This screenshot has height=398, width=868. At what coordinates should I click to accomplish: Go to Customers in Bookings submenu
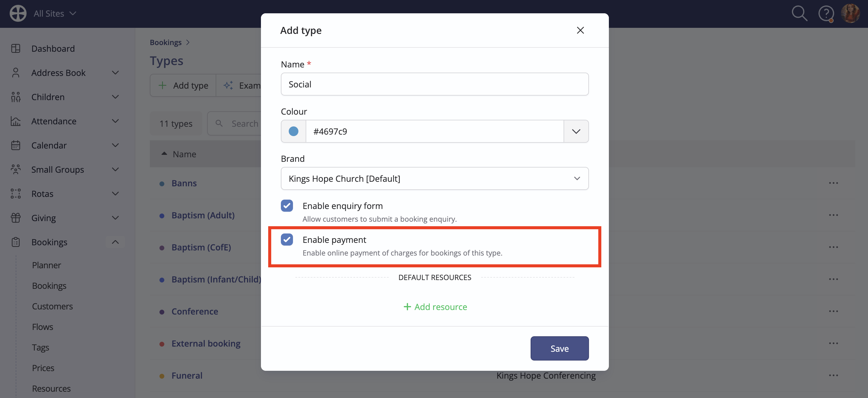tap(52, 306)
